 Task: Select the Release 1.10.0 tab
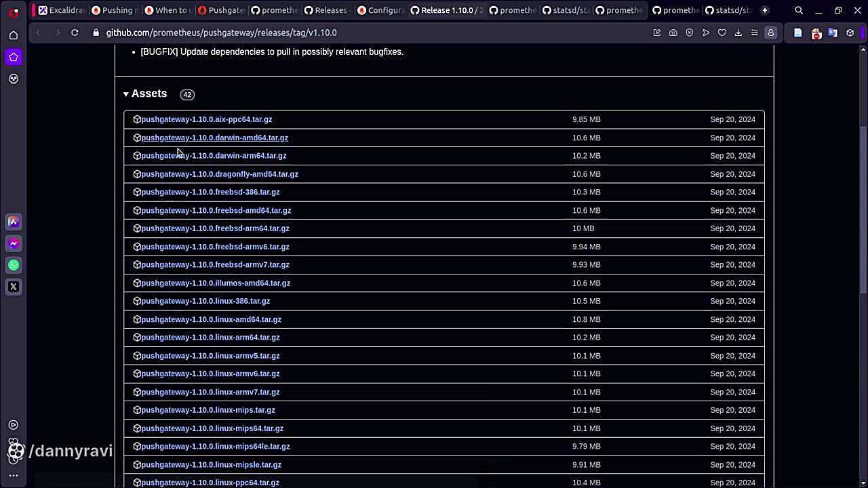pos(448,10)
